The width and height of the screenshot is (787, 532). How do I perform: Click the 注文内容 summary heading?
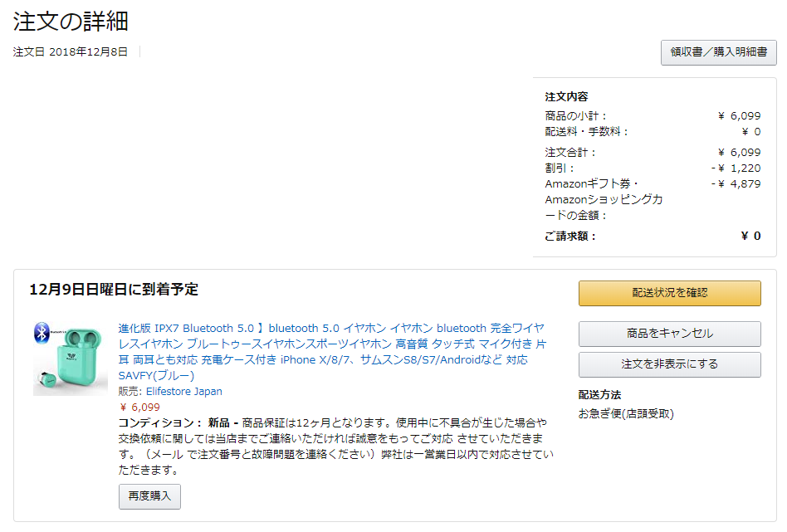tap(566, 97)
